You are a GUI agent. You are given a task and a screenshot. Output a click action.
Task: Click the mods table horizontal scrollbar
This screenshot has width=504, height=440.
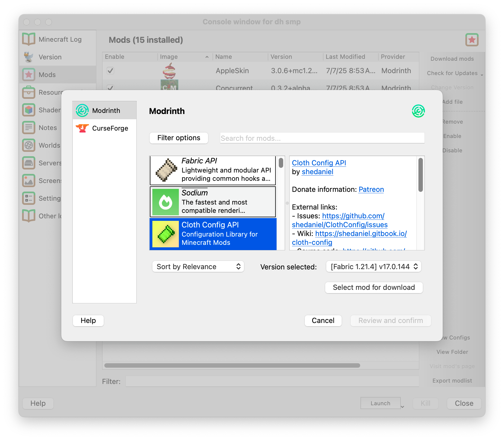tap(232, 365)
